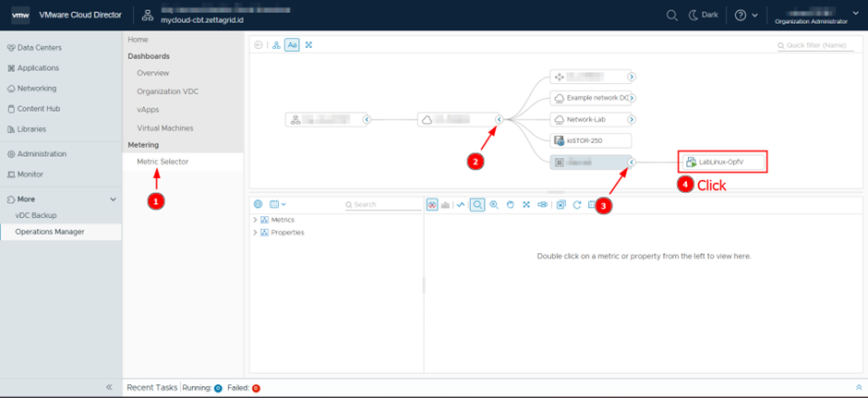Select the Example network node

590,98
